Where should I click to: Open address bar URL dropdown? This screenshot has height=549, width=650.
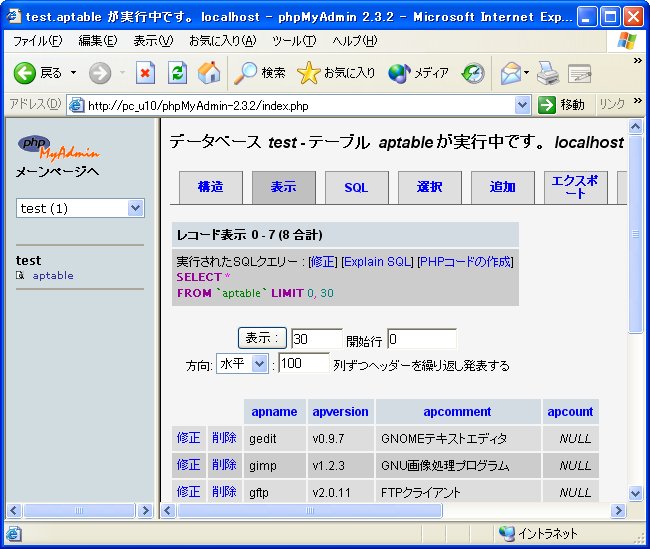(x=523, y=105)
